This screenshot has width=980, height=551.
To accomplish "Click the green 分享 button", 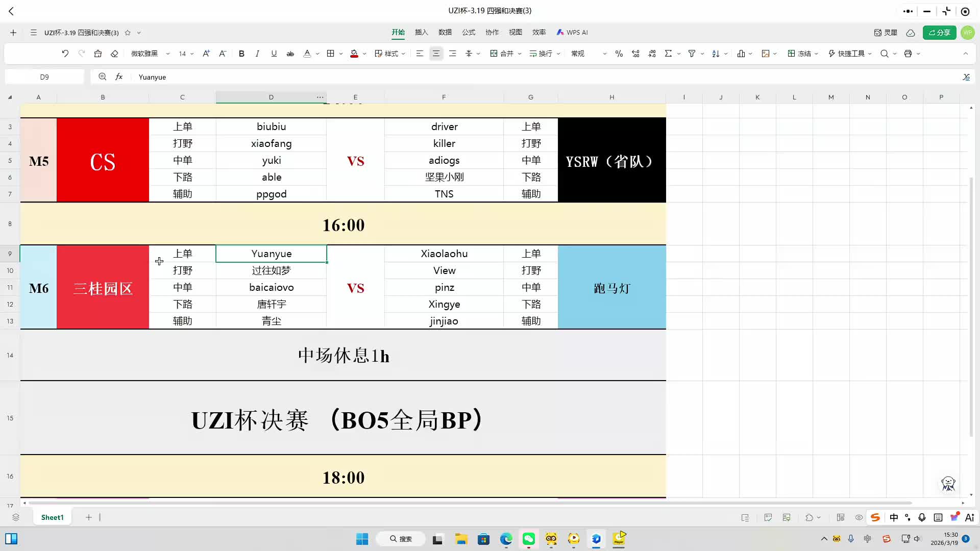I will click(939, 32).
